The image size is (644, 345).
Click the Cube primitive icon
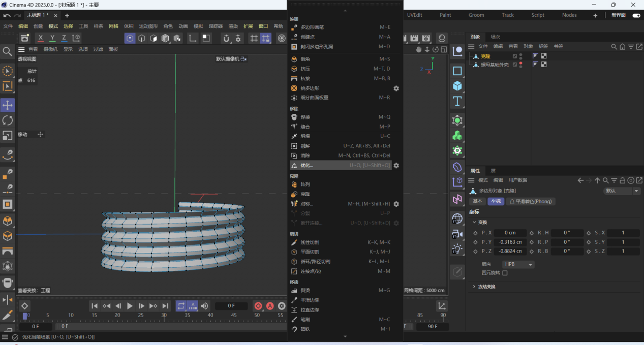pos(457,86)
